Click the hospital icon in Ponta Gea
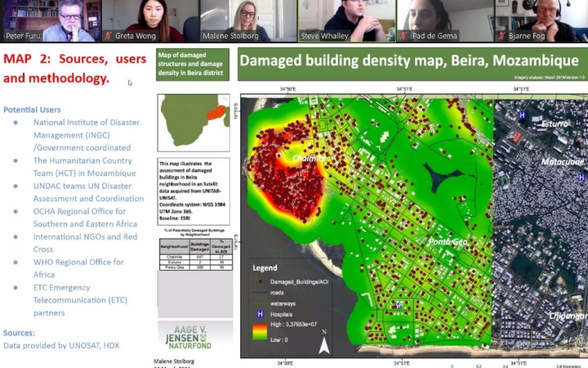 coord(399,304)
